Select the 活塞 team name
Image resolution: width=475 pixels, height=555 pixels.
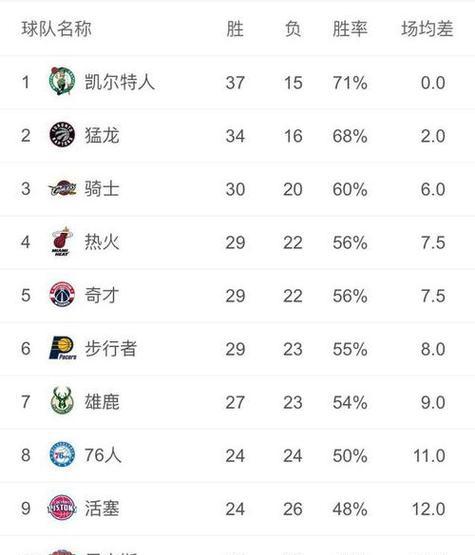[x=102, y=508]
